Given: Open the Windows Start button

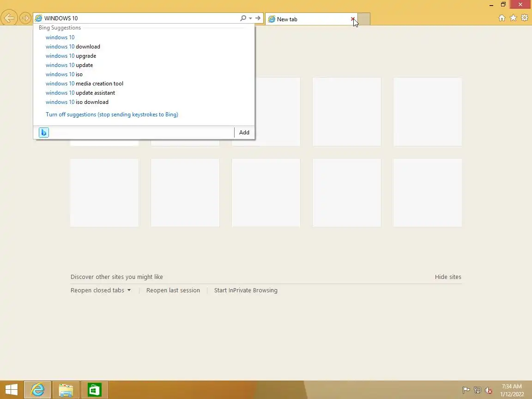Looking at the screenshot, I should (11, 390).
